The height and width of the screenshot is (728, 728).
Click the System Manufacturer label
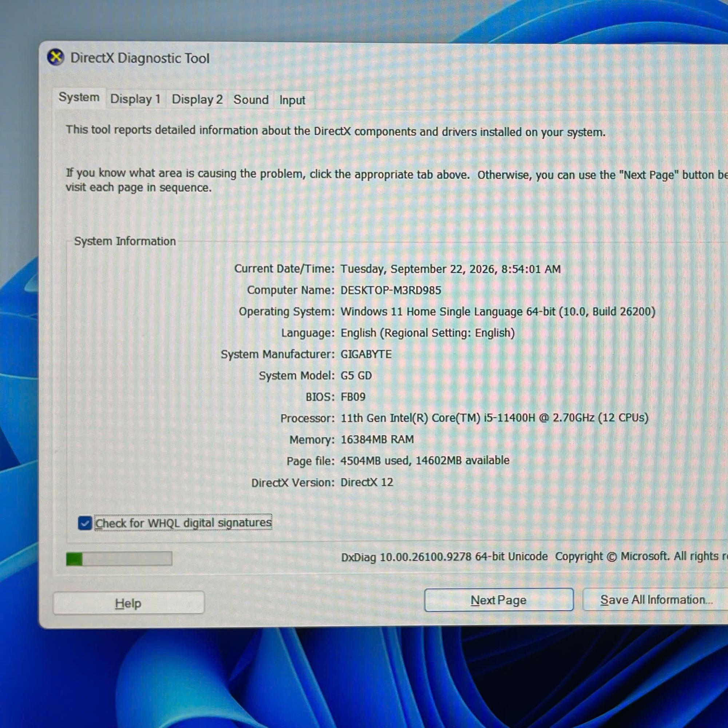[278, 354]
